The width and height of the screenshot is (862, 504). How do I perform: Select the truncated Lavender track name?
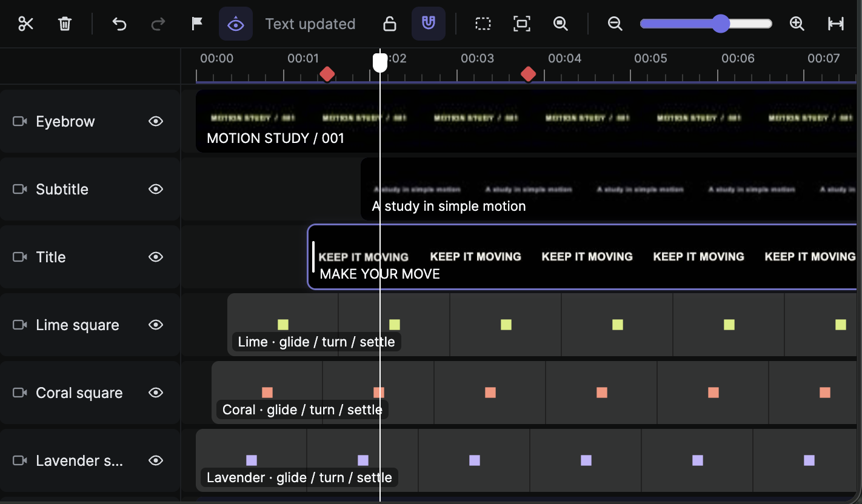point(79,460)
